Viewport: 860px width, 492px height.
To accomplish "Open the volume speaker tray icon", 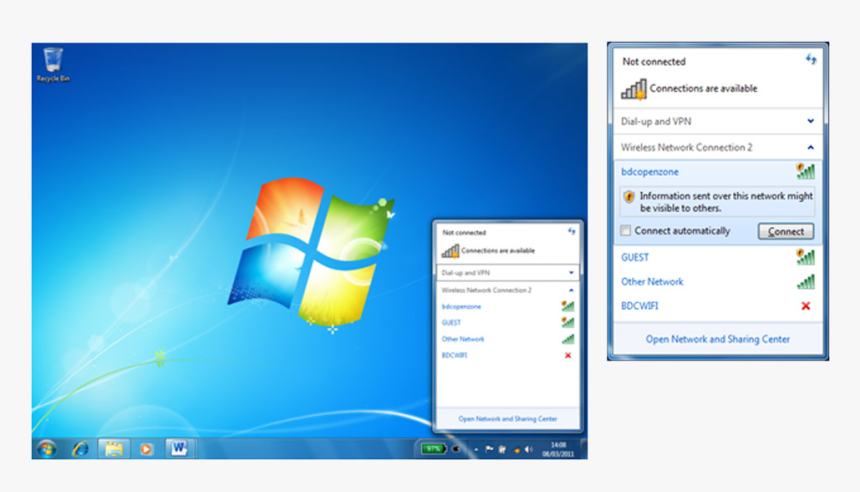I will coord(529,449).
